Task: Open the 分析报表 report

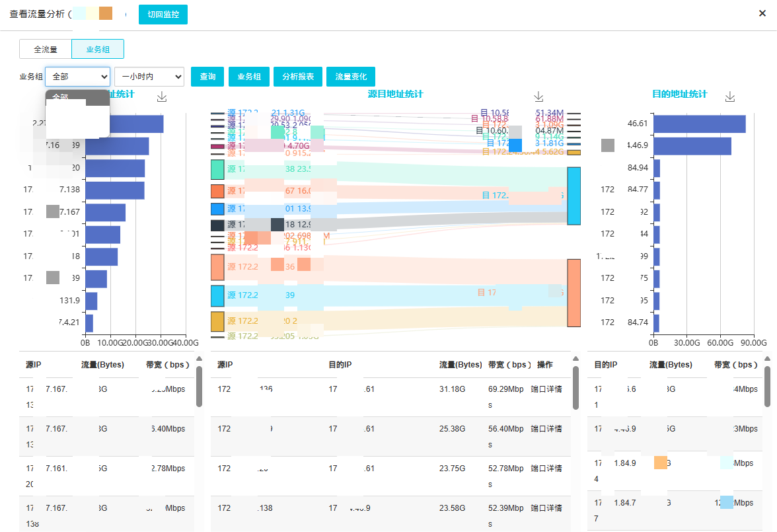Action: pyautogui.click(x=298, y=77)
